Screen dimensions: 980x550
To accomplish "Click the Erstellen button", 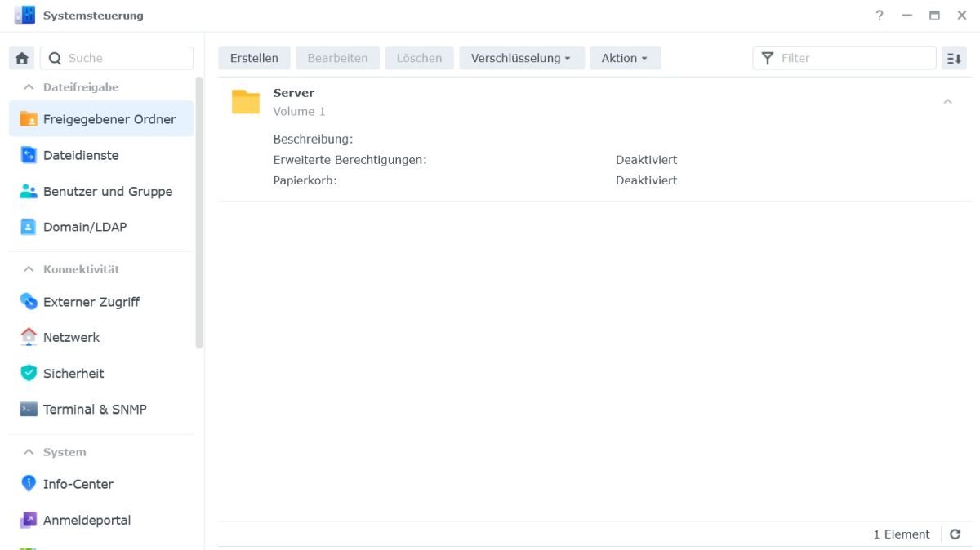I will [x=254, y=58].
